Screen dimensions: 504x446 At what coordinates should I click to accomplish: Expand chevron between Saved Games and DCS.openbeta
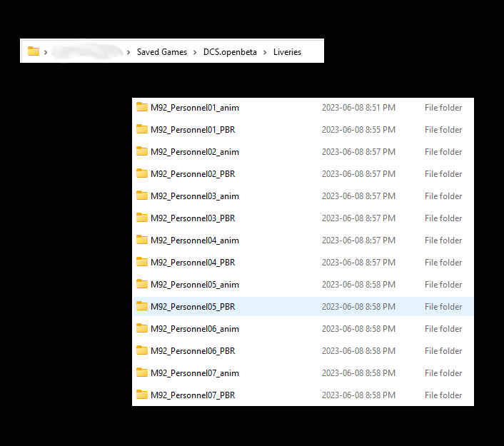pos(195,52)
